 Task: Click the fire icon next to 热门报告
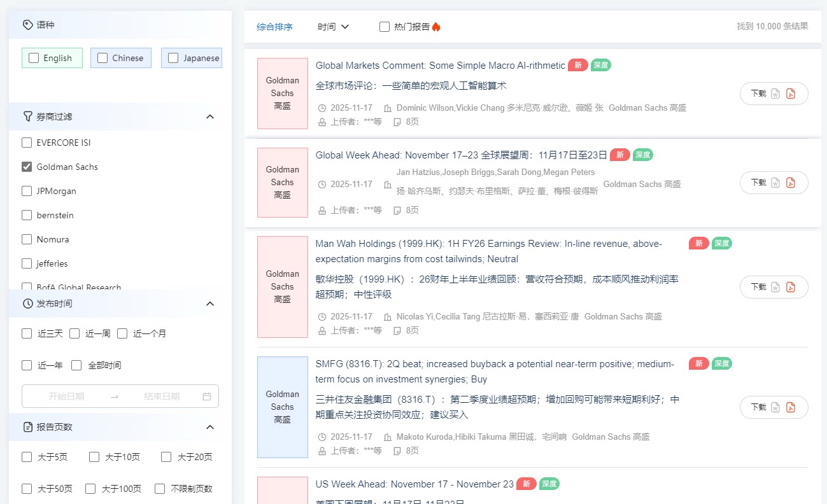436,27
